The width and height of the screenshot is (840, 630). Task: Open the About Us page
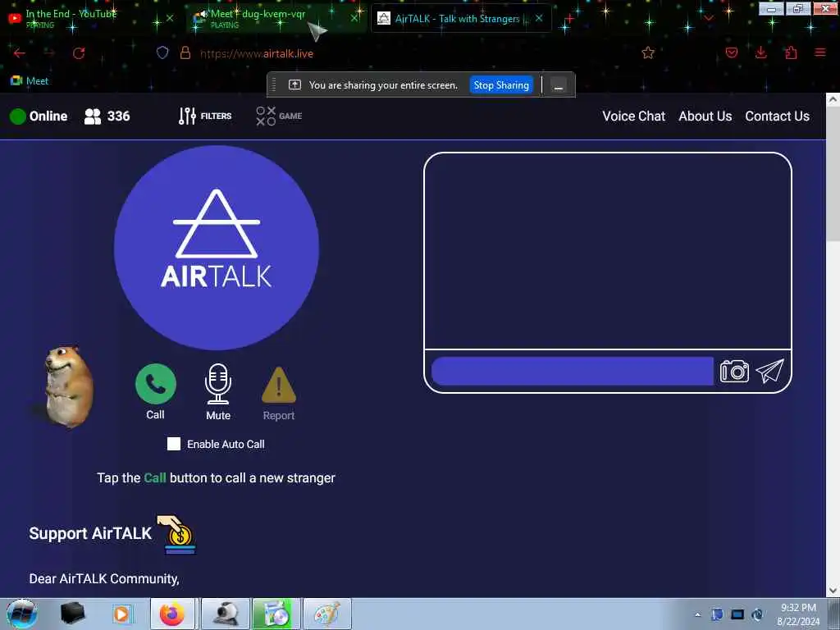(705, 116)
